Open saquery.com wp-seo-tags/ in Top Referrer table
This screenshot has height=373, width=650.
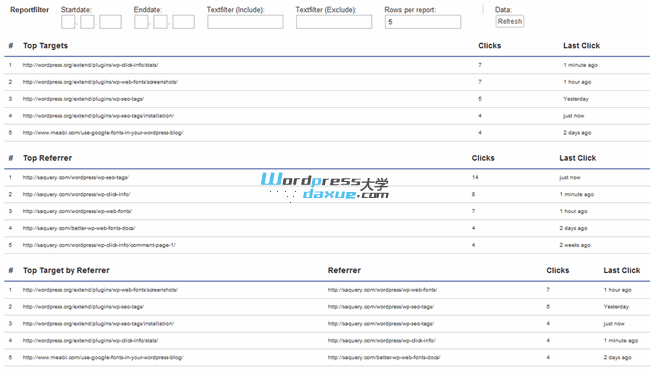click(76, 177)
